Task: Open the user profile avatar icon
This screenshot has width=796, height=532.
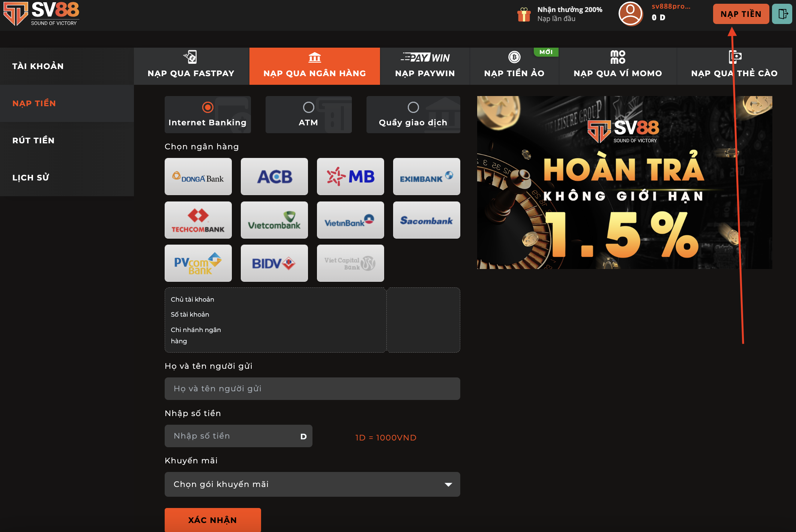Action: point(630,14)
